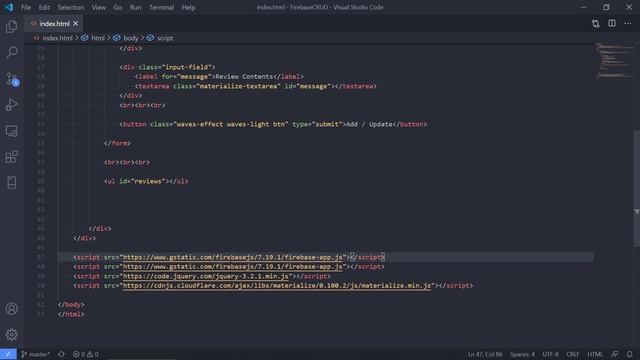Open the jquery-3.2.1.min.js link
Image resolution: width=640 pixels, height=360 pixels.
click(206, 276)
